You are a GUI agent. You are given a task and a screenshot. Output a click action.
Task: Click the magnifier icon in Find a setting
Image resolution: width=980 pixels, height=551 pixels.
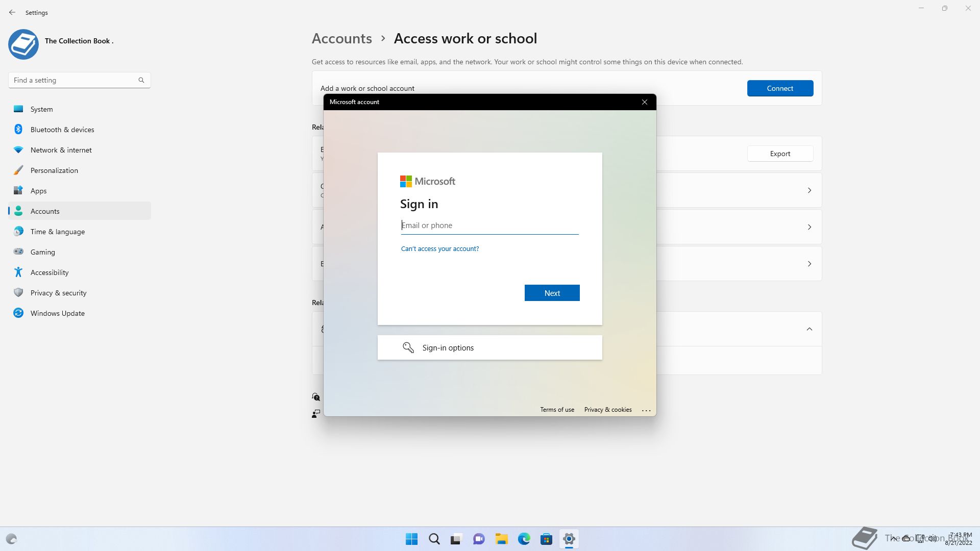141,80
